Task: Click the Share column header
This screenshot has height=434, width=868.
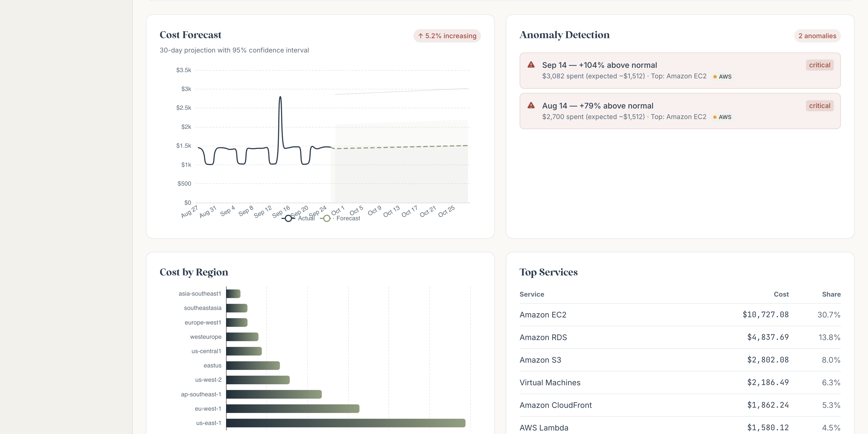Action: pos(831,294)
